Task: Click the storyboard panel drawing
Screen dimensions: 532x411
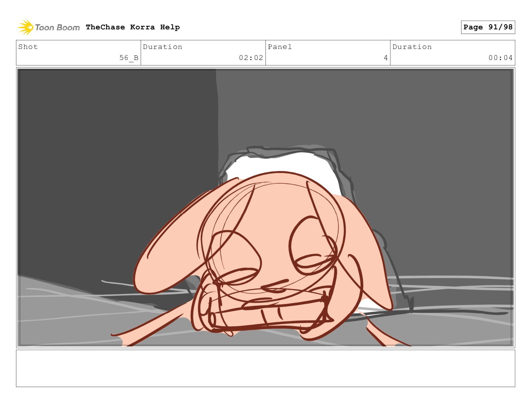Action: [x=265, y=208]
